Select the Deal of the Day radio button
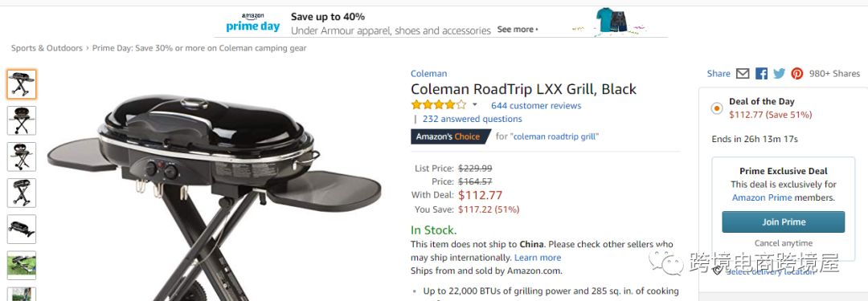Viewport: 868px width, 301px height. click(717, 108)
